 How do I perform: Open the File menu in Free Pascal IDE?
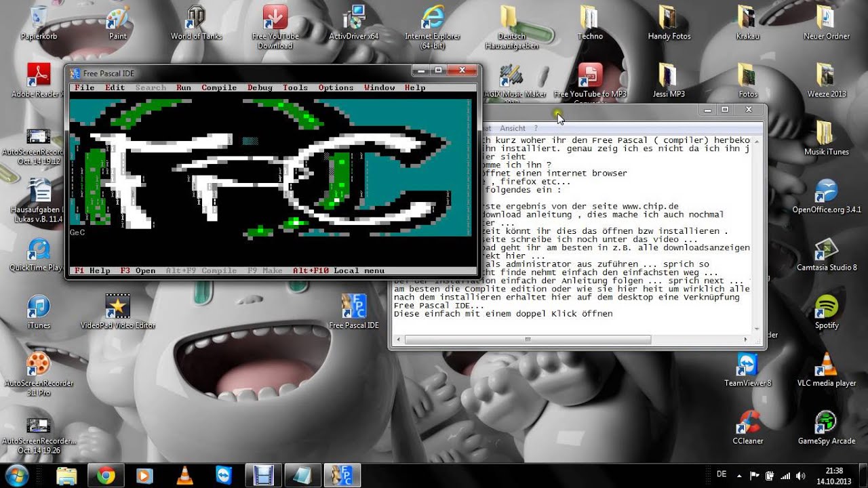click(85, 87)
